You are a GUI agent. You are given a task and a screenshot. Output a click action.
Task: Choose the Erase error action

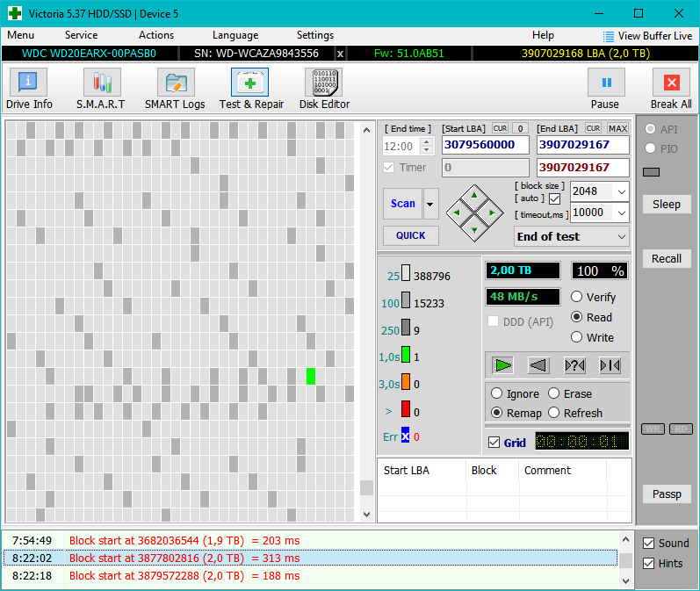(x=554, y=393)
